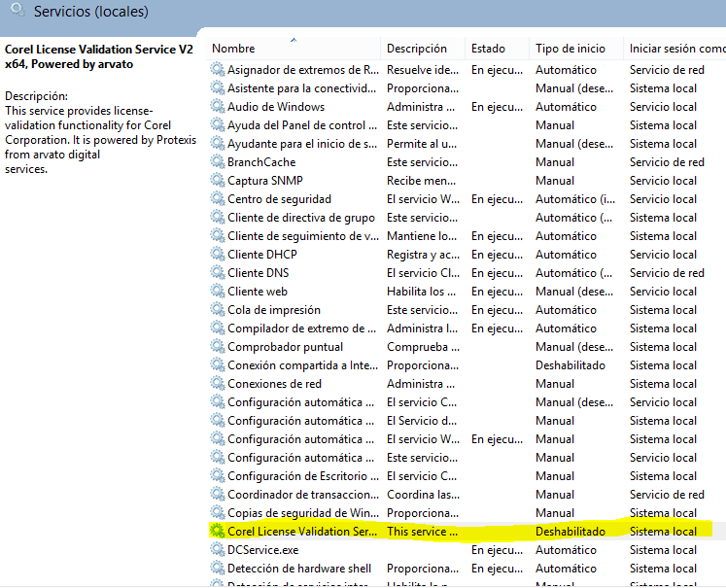Click the gear icon of Asignador de extremos
This screenshot has width=726, height=588.
pyautogui.click(x=217, y=69)
